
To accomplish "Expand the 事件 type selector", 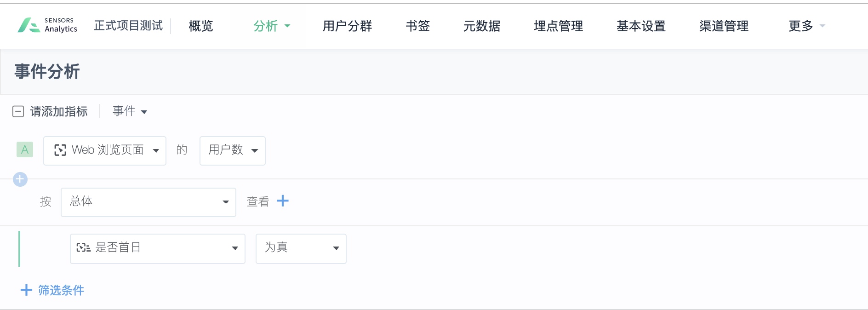I will coord(130,111).
